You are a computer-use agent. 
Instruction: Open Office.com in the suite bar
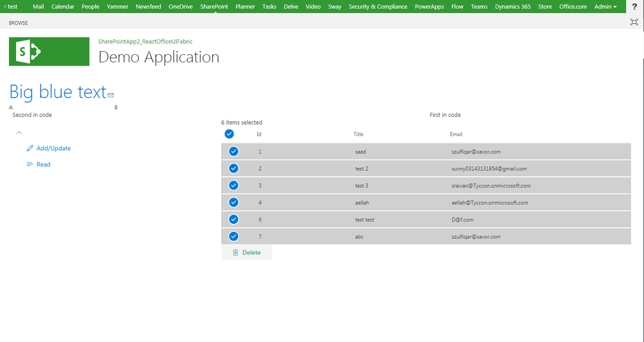[x=573, y=6]
